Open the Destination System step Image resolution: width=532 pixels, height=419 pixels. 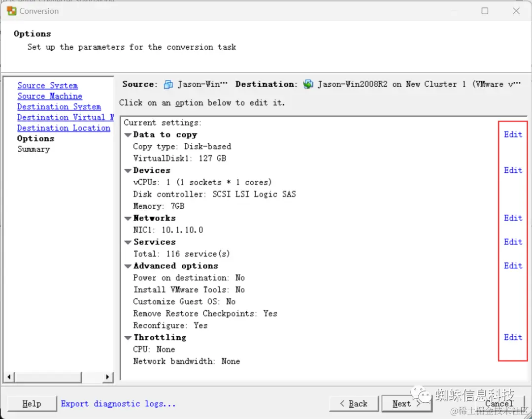point(59,107)
